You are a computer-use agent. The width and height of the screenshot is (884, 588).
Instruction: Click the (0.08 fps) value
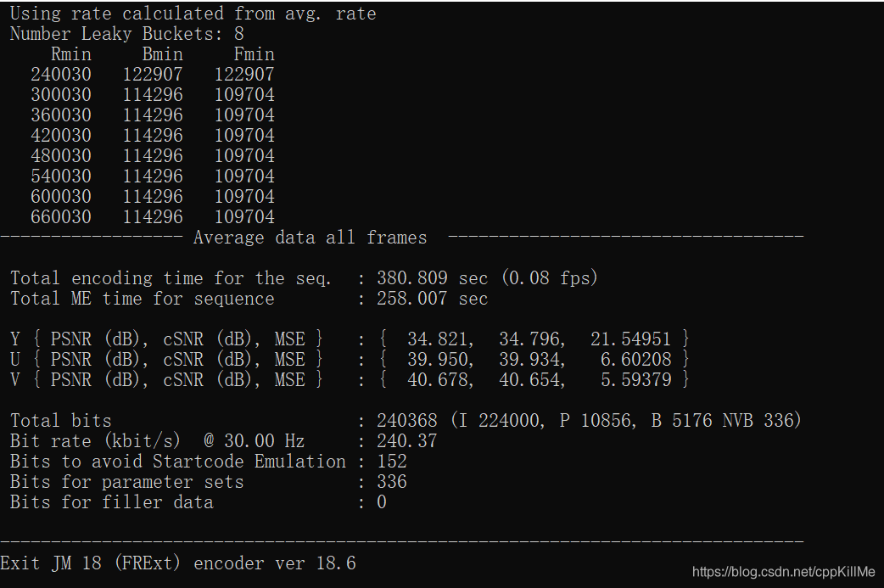tap(549, 278)
